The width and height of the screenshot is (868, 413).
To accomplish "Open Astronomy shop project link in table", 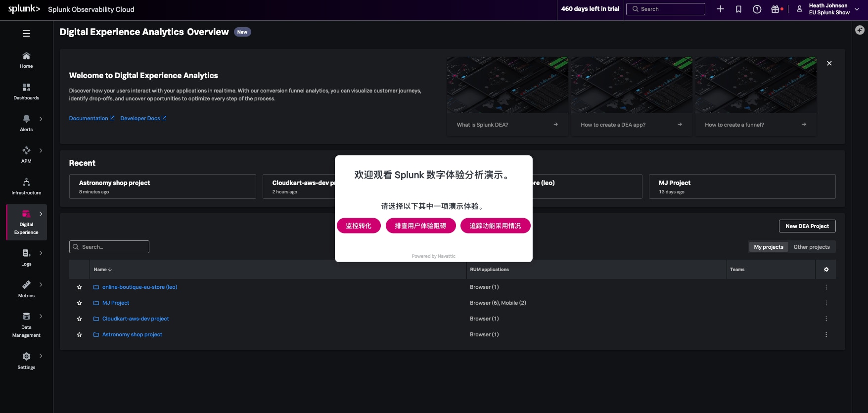I will point(132,335).
